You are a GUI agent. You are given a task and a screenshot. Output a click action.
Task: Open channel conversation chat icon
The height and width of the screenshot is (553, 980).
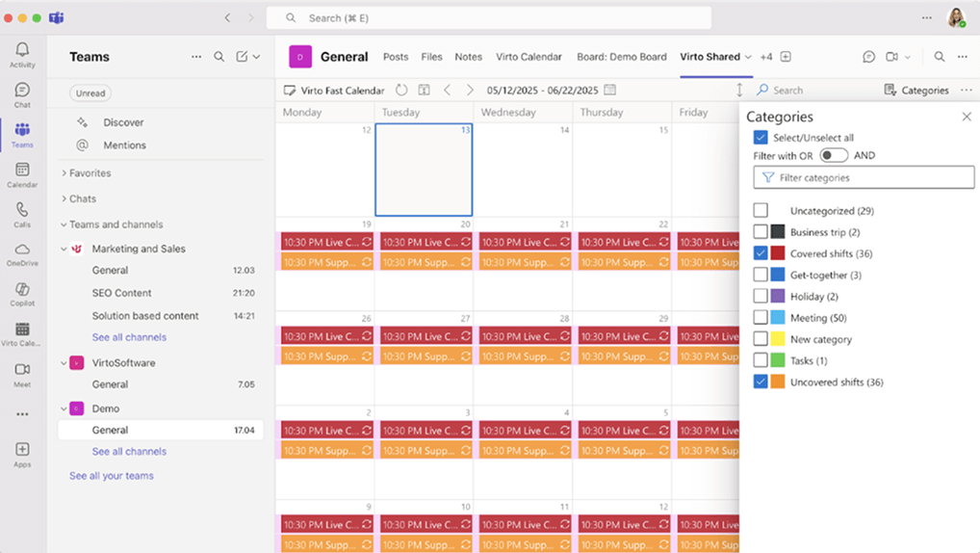point(868,57)
